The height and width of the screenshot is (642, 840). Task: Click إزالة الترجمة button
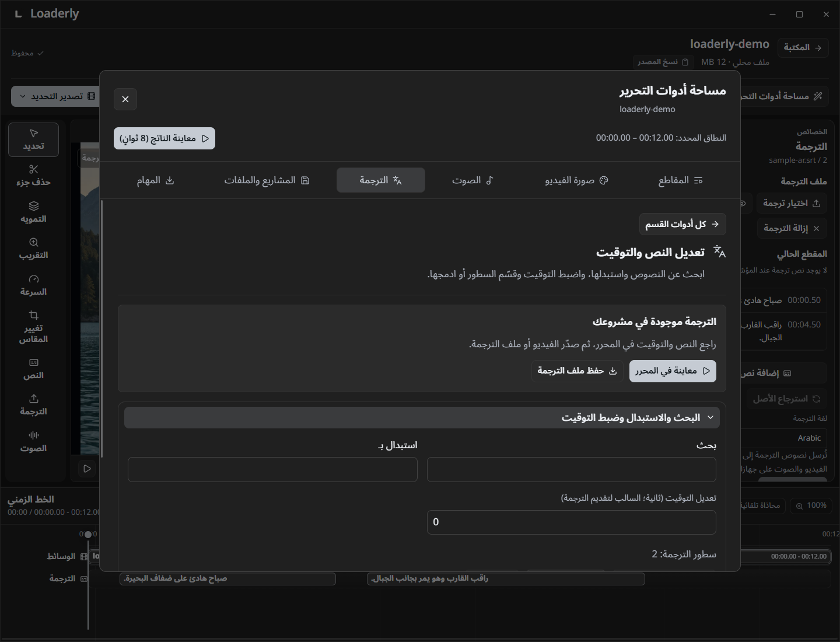click(x=792, y=228)
